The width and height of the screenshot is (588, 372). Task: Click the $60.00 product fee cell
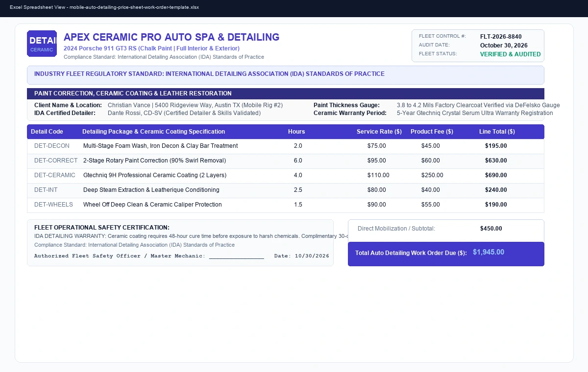[431, 161]
